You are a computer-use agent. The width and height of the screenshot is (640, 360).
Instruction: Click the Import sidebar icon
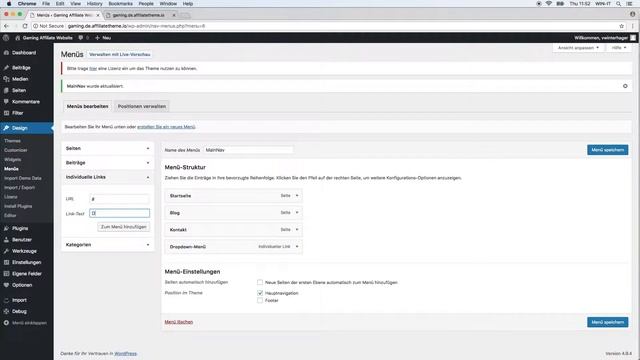coord(6,300)
